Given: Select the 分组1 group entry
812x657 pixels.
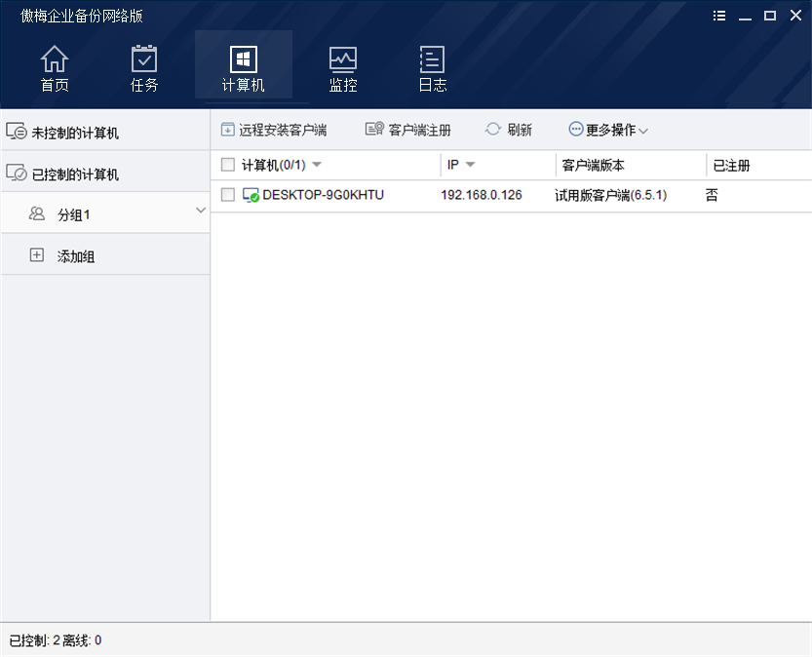Looking at the screenshot, I should (105, 214).
